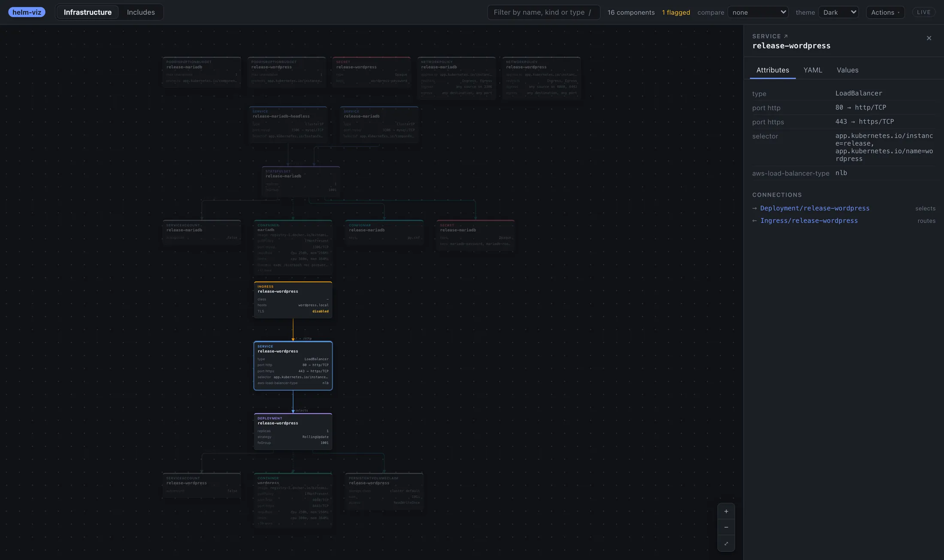This screenshot has height=560, width=944.
Task: Select the Container mariadb node
Action: pyautogui.click(x=293, y=247)
